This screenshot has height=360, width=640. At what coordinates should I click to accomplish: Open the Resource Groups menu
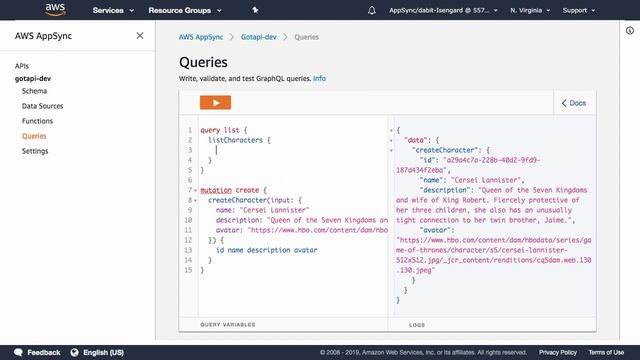(x=184, y=10)
